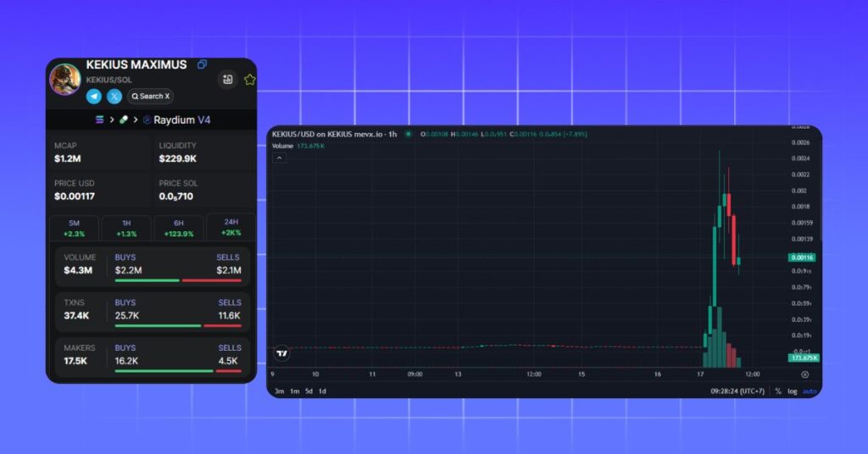868x454 pixels.
Task: Select the 24H timeframe tab
Action: point(231,227)
